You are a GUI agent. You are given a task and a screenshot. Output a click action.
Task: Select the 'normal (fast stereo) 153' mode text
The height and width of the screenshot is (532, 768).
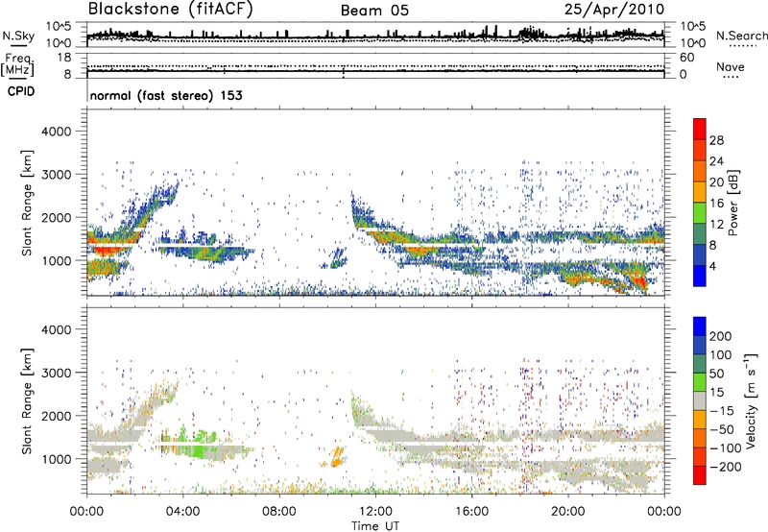(166, 95)
